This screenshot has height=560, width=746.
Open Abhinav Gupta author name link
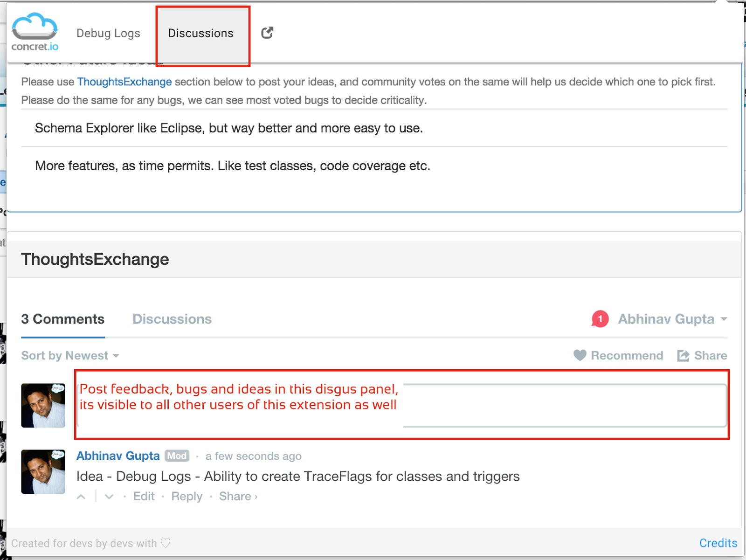tap(118, 456)
